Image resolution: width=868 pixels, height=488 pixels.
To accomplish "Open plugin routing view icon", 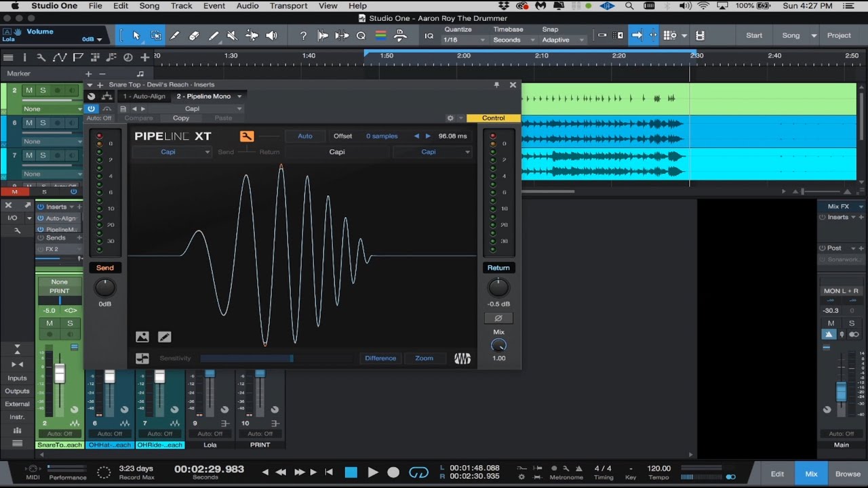I will 107,96.
